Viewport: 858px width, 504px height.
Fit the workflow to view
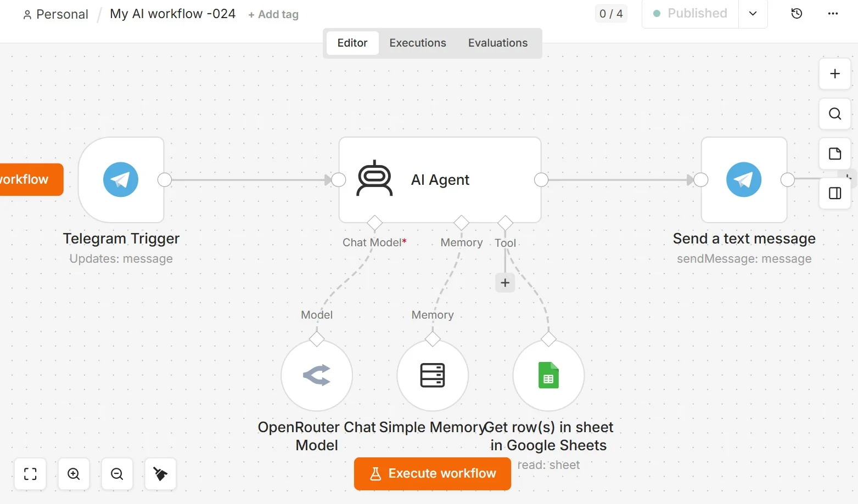point(30,474)
